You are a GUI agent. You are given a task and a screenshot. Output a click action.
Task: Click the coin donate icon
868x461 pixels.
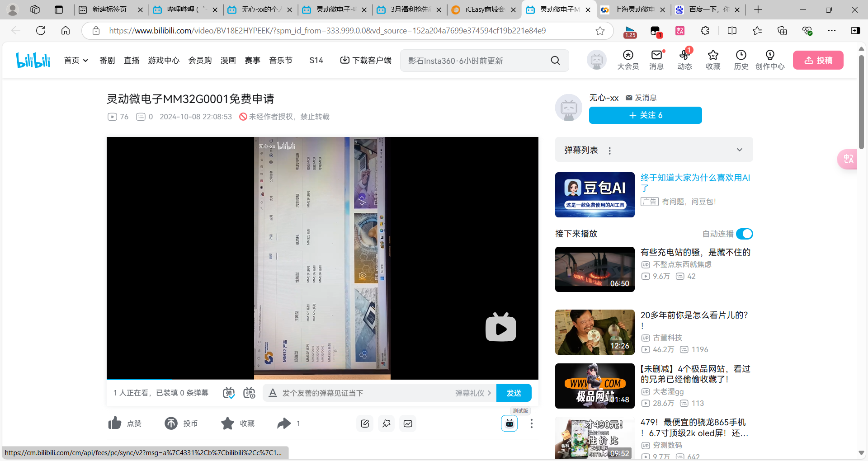[171, 423]
